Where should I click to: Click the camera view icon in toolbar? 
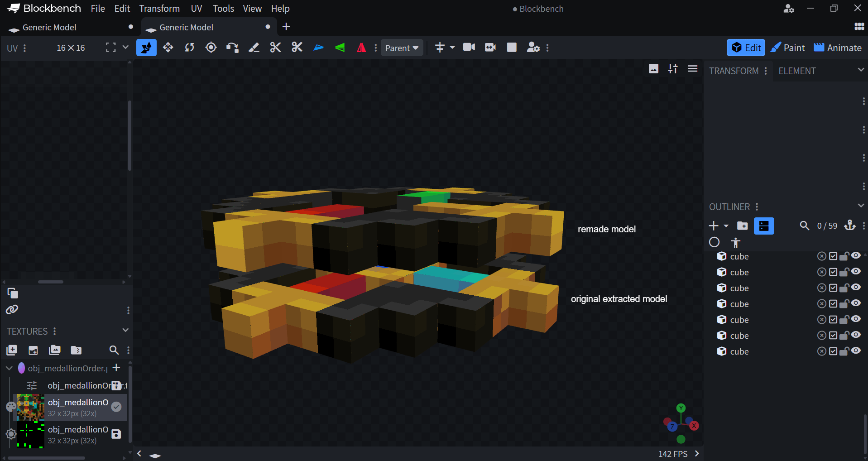[469, 47]
